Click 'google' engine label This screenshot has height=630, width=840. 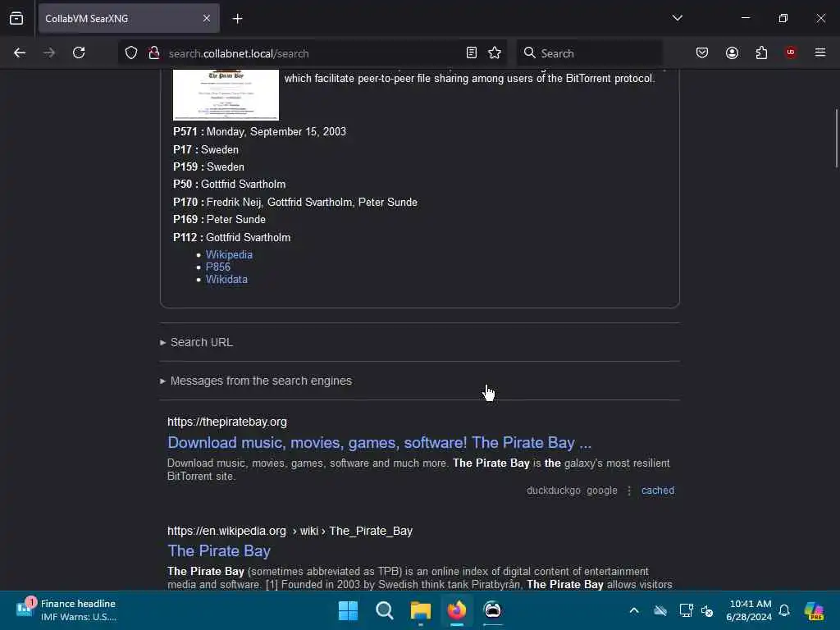(601, 491)
